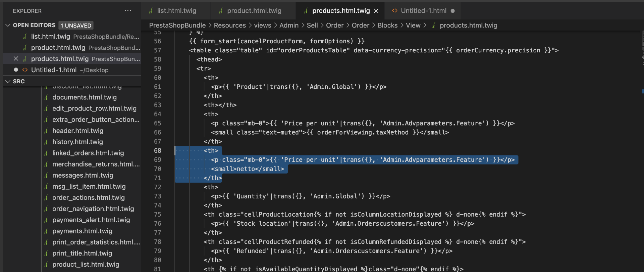Image resolution: width=644 pixels, height=272 pixels.
Task: Select the products.html.twig tab
Action: tap(340, 11)
